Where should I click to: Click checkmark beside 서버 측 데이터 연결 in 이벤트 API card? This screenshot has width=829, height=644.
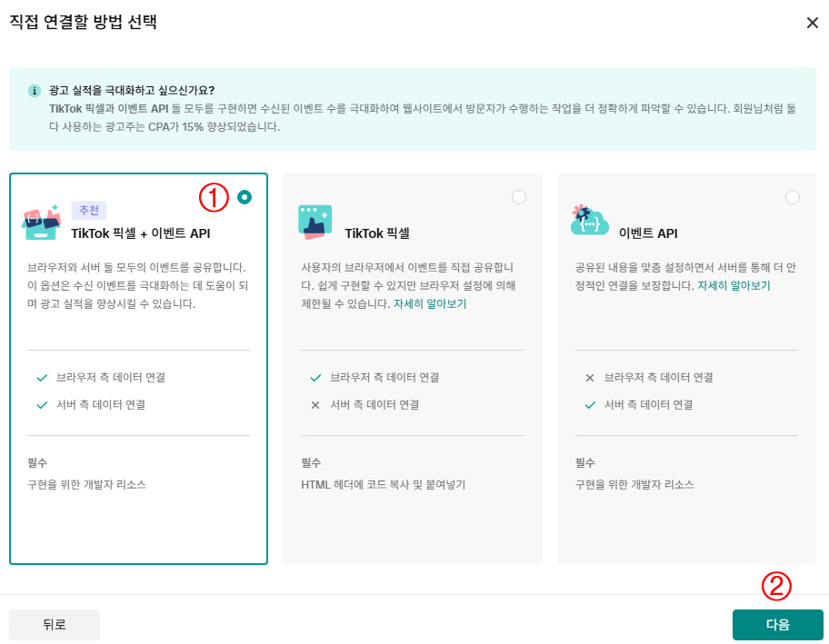(589, 404)
